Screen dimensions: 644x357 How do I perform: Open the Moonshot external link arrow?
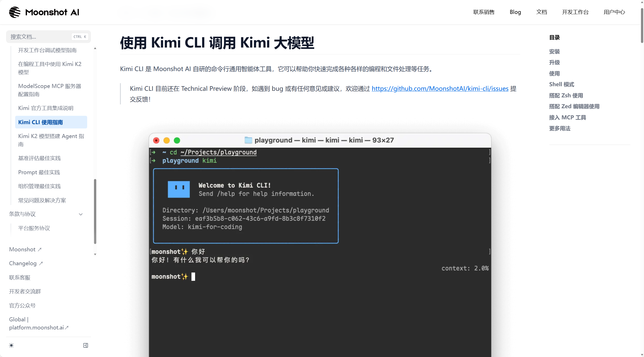tap(40, 250)
